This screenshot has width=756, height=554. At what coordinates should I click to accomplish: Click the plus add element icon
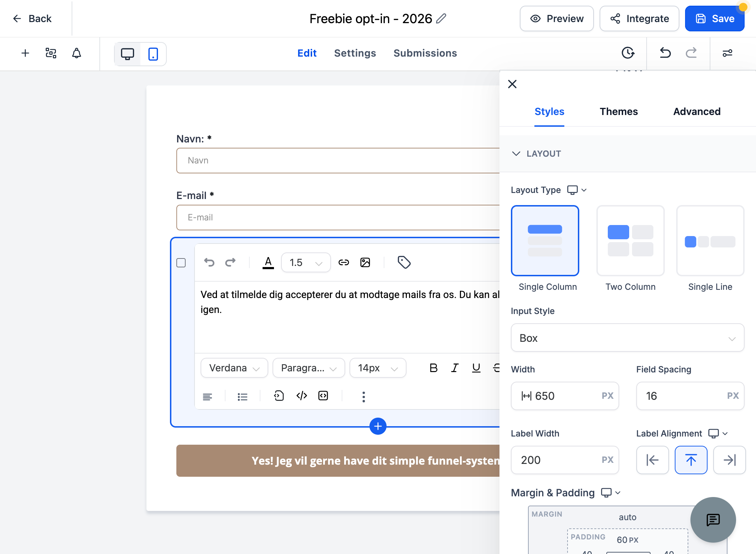tap(25, 53)
